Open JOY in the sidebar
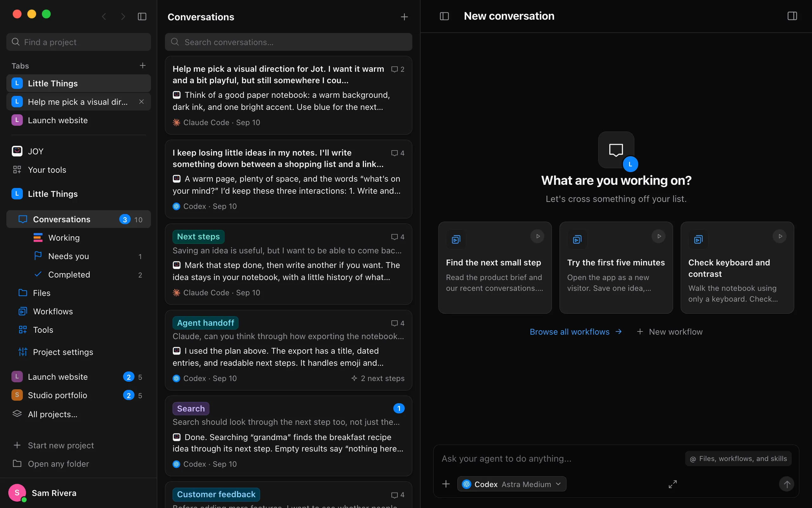Image resolution: width=812 pixels, height=508 pixels. click(x=79, y=151)
